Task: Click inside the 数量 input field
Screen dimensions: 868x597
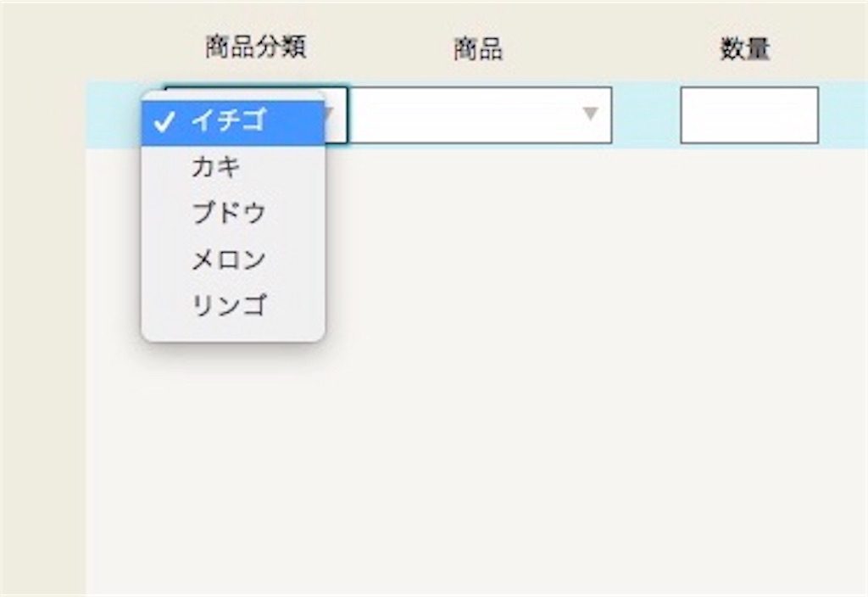Action: pos(749,116)
